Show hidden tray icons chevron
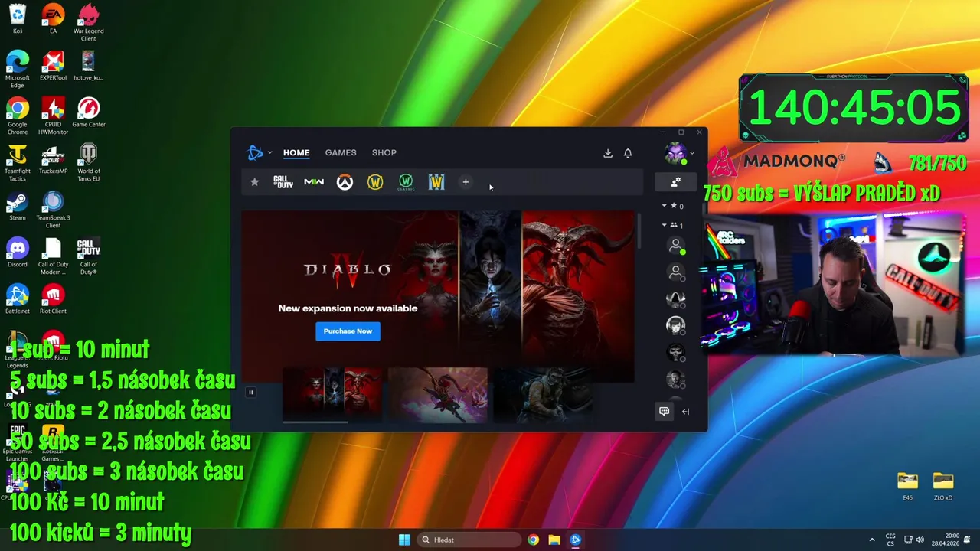Screen dimensions: 980x551 (871, 540)
